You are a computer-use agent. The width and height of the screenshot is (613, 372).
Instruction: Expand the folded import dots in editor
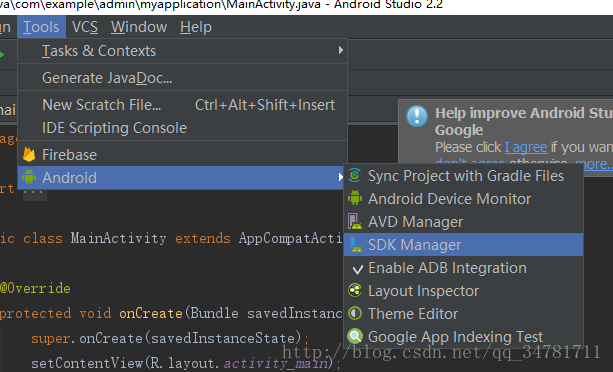click(x=35, y=193)
